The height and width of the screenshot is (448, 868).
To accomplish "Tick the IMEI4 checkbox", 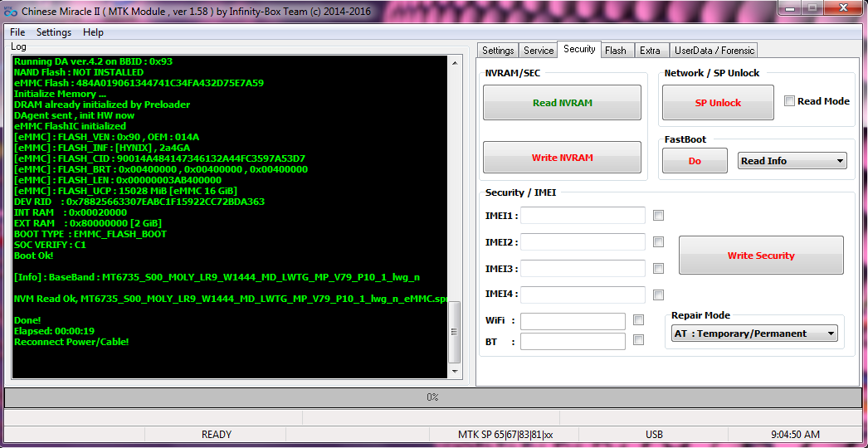I will [x=658, y=295].
